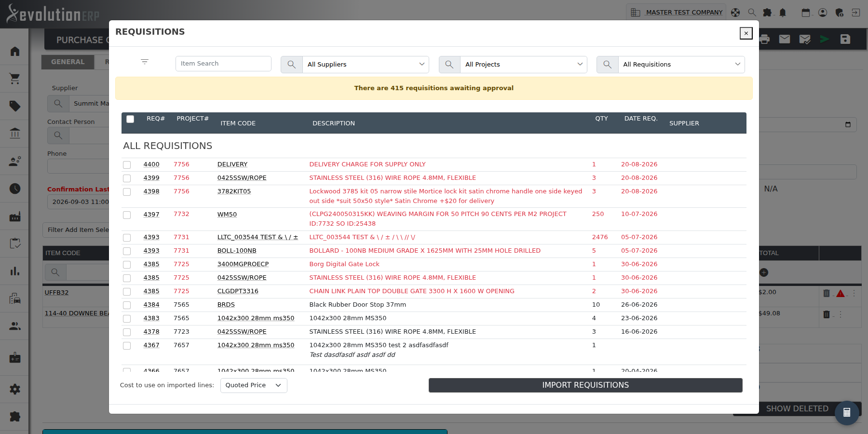Viewport: 868px width, 434px height.
Task: Click the SHOW DELETED button behind the dialog
Action: [797, 409]
